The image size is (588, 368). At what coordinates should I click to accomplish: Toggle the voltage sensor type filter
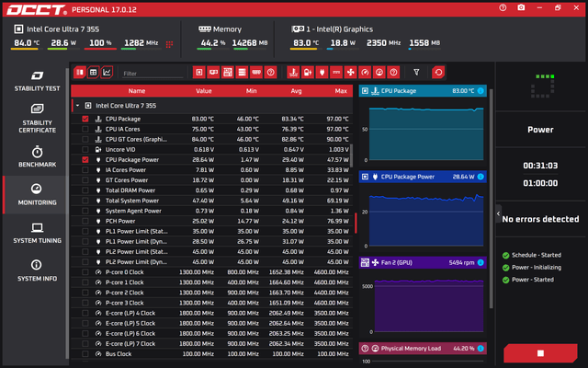pos(308,72)
